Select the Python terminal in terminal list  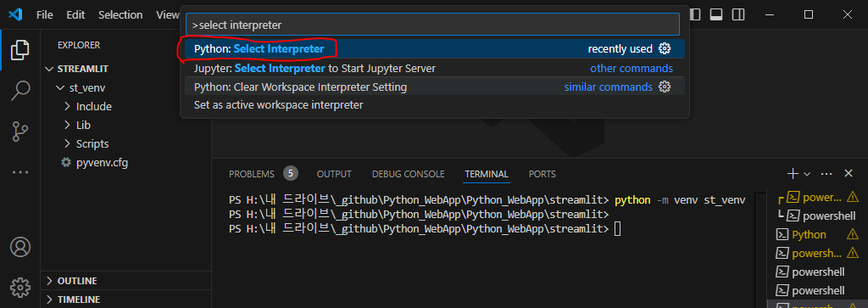[x=809, y=234]
